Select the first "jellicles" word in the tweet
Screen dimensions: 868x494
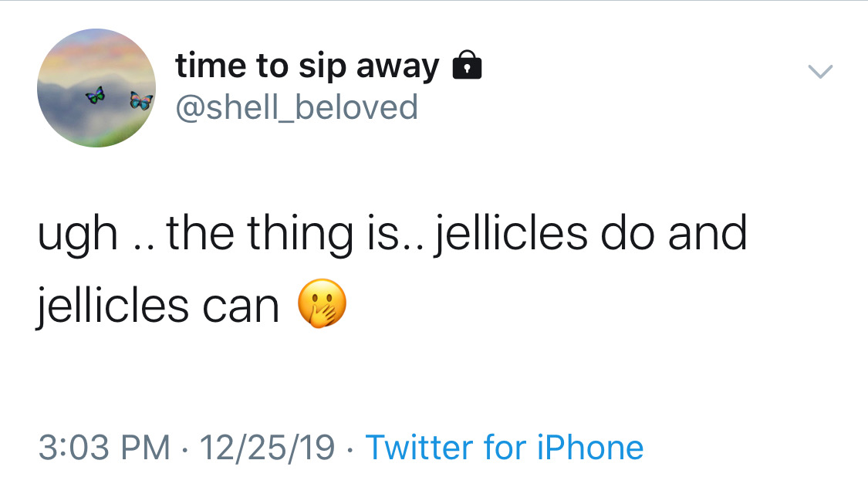[512, 235]
